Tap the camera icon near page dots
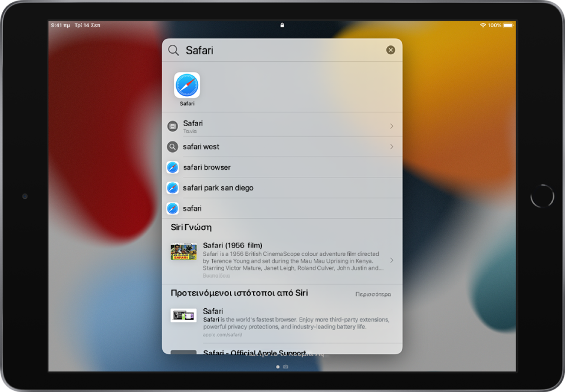The height and width of the screenshot is (392, 565). pyautogui.click(x=285, y=367)
